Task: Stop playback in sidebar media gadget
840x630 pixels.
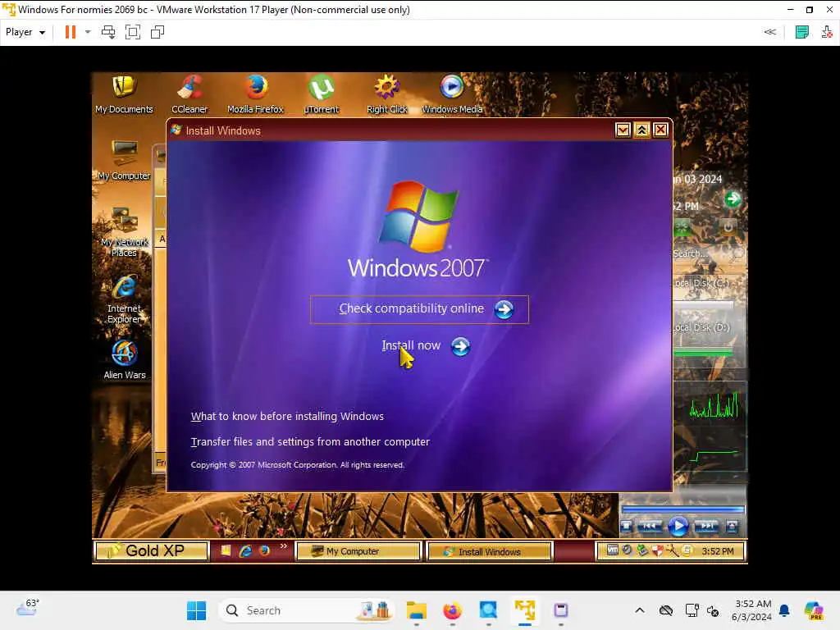Action: pos(626,526)
